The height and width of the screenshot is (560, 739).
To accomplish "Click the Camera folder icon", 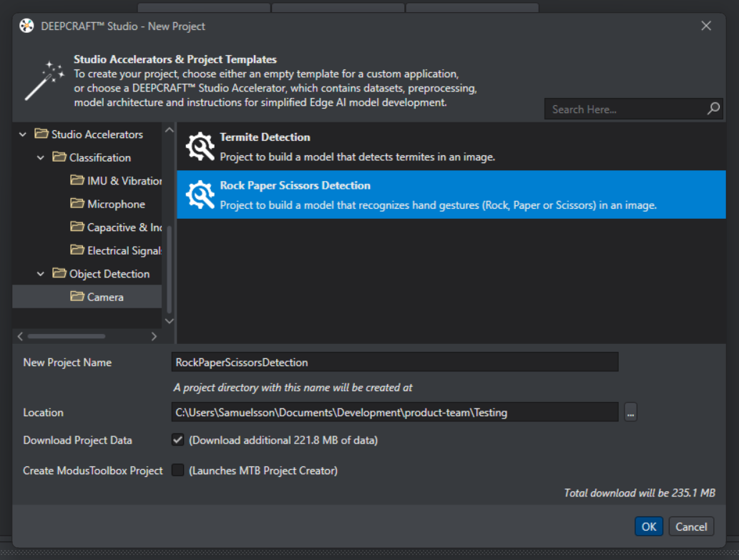I will coord(77,297).
